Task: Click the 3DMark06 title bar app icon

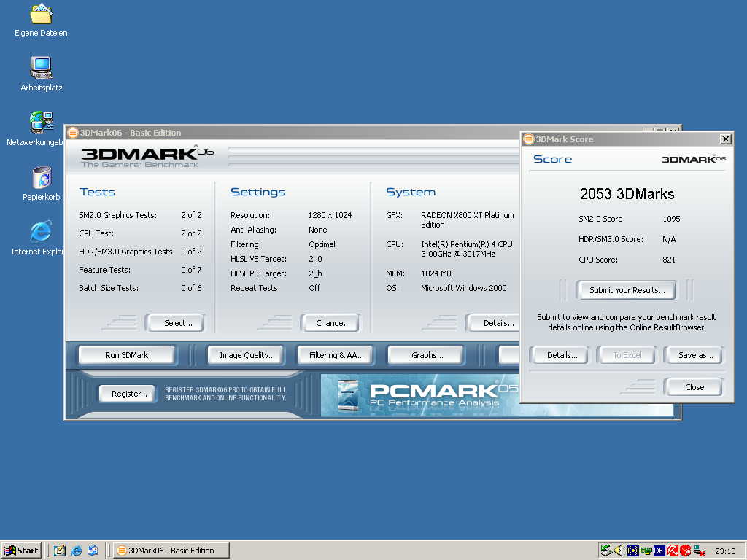Action: (72, 133)
